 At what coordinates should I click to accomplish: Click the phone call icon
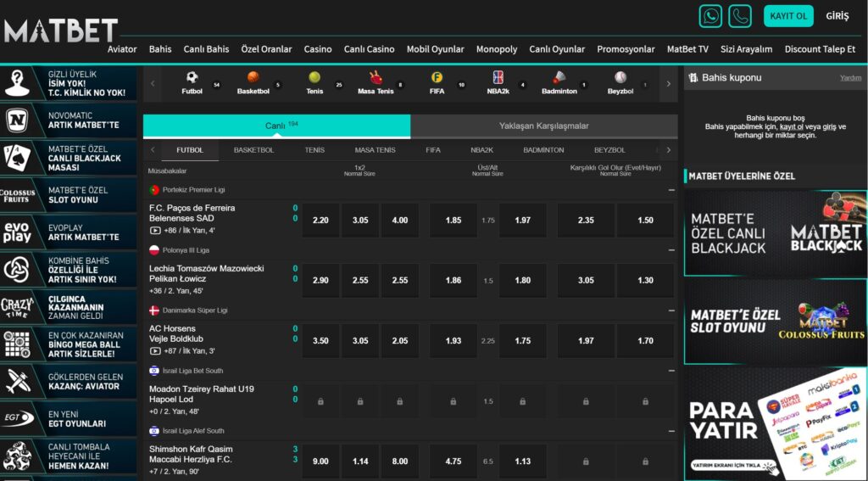(740, 16)
